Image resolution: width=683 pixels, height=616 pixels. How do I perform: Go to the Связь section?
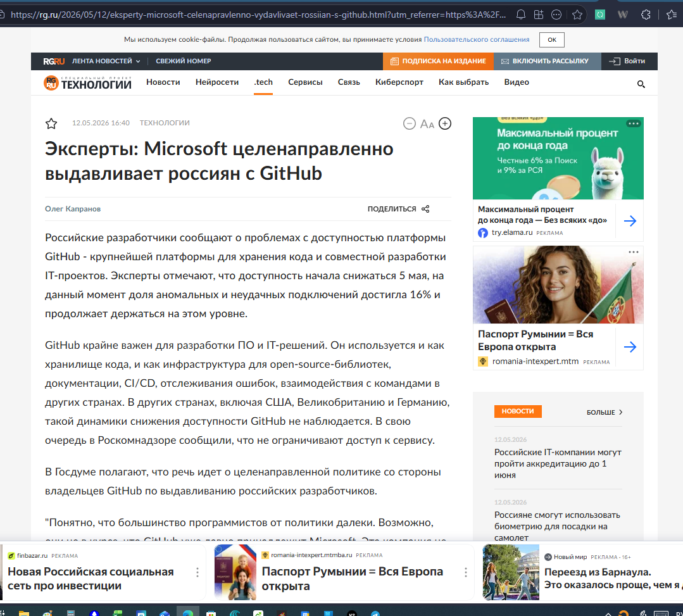(349, 82)
